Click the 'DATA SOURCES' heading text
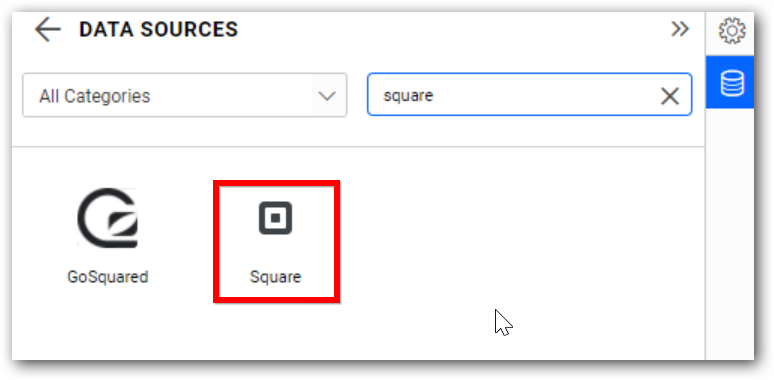This screenshot has width=774, height=380. 158,30
